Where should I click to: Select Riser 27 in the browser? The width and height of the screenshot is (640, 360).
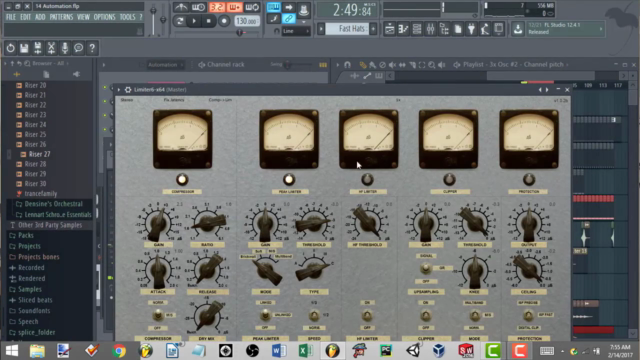[x=39, y=154]
